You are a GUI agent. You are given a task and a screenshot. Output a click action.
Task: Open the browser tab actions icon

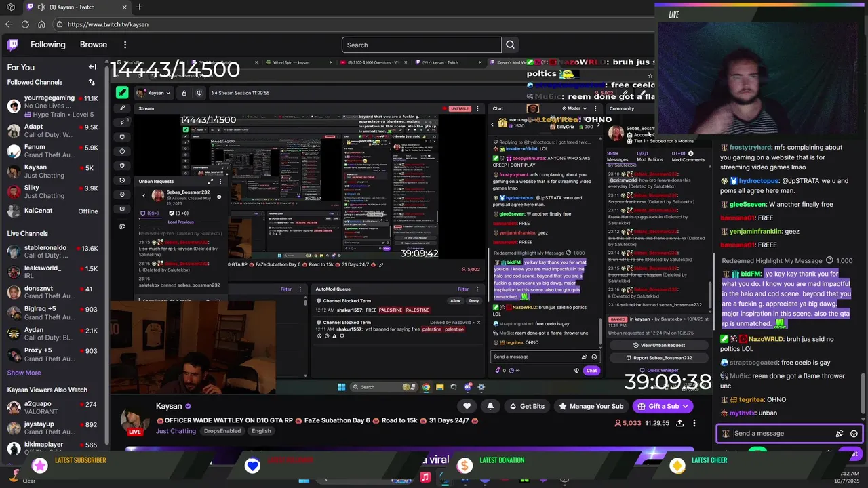click(10, 7)
